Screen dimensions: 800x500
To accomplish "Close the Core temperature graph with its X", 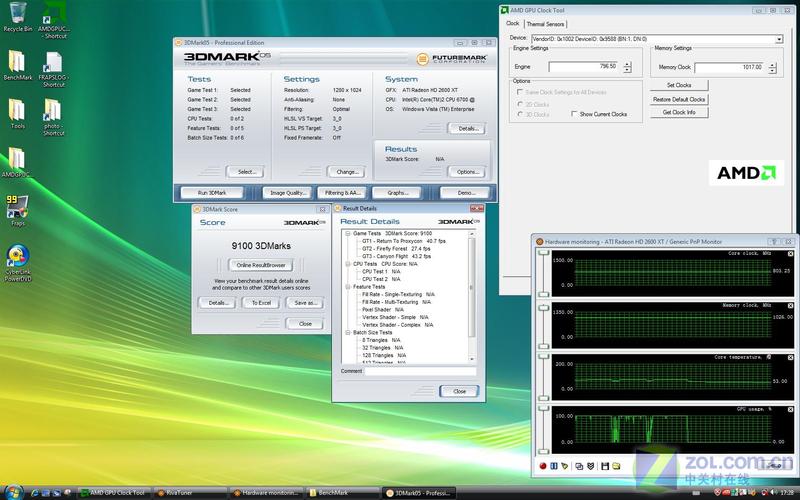I will pos(790,358).
